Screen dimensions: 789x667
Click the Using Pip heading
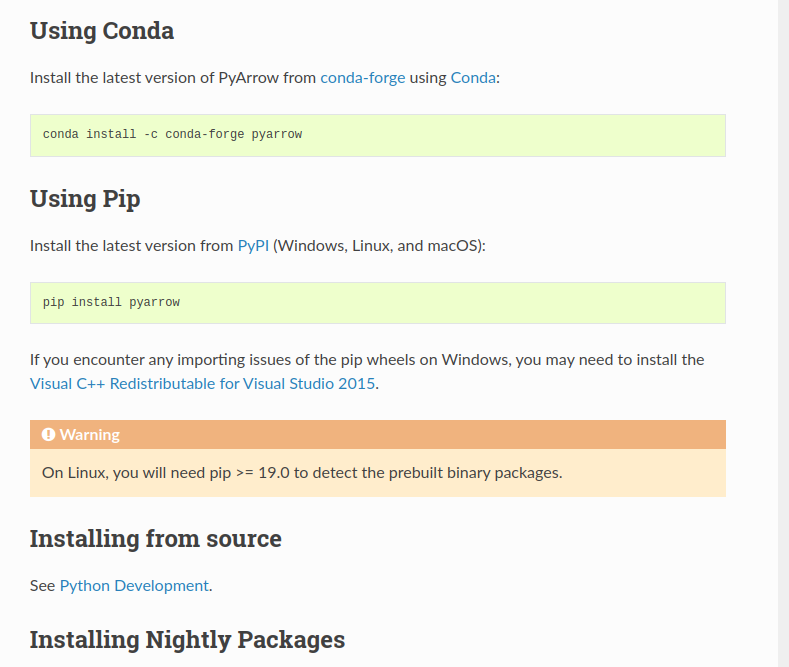pyautogui.click(x=85, y=199)
